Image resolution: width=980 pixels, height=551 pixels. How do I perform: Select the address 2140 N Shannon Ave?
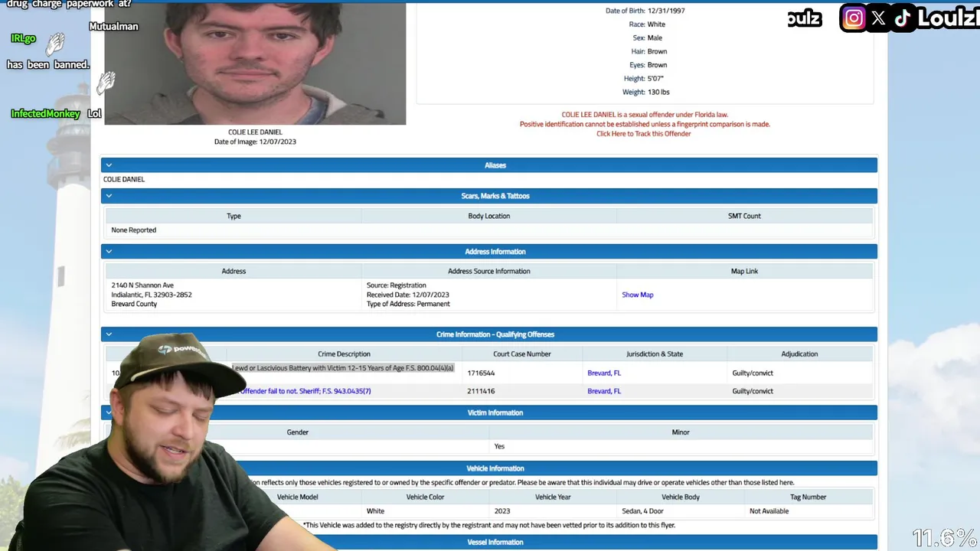[x=142, y=285]
